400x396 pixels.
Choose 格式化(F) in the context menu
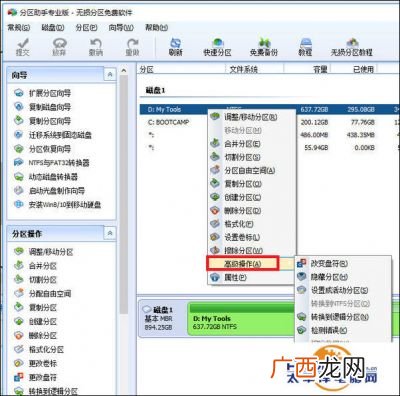tap(252, 224)
